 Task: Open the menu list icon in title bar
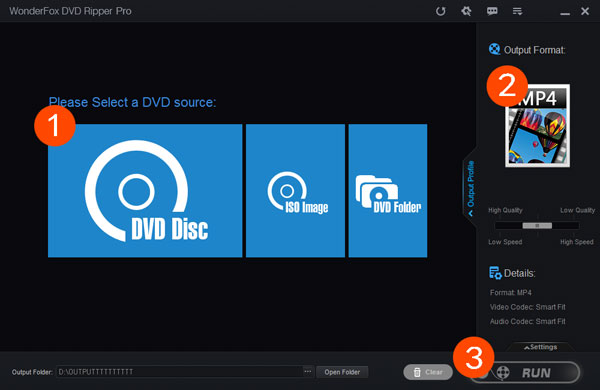coord(517,11)
